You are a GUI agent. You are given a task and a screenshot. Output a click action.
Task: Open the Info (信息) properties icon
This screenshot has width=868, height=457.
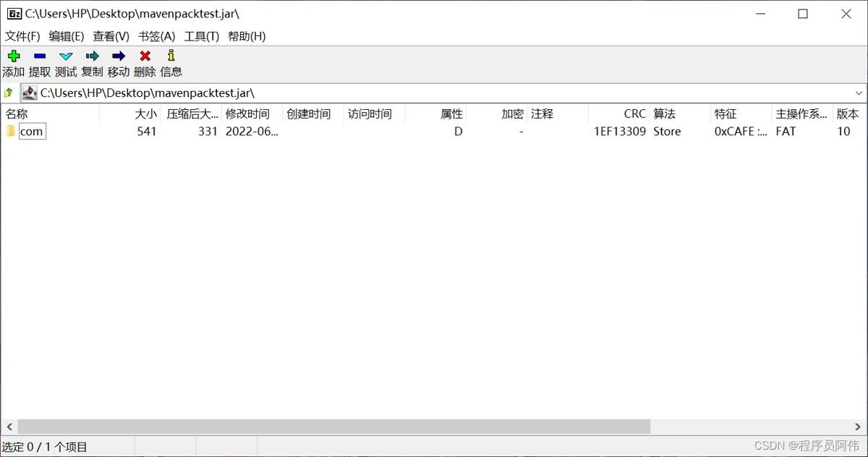[171, 55]
